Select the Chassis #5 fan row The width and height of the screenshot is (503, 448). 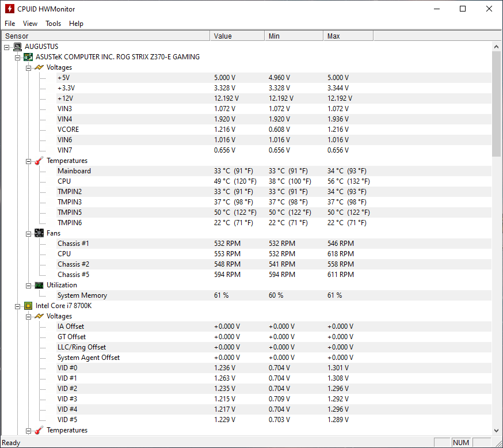click(274, 275)
